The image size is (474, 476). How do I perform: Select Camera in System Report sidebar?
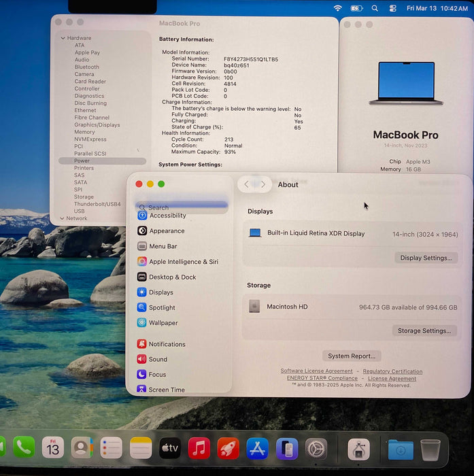pos(84,74)
